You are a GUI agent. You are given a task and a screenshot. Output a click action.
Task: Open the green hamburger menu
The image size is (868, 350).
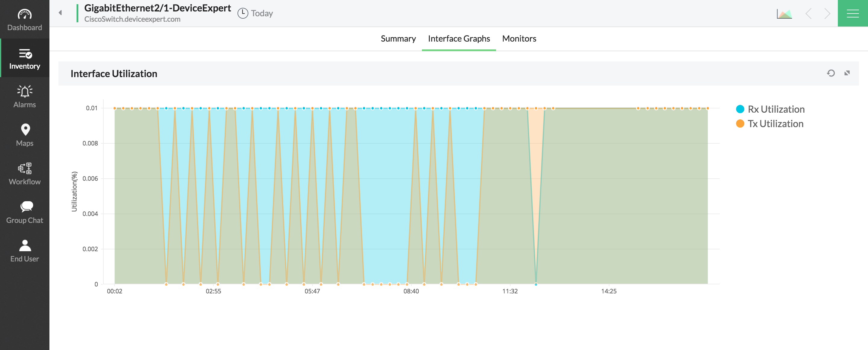coord(853,14)
